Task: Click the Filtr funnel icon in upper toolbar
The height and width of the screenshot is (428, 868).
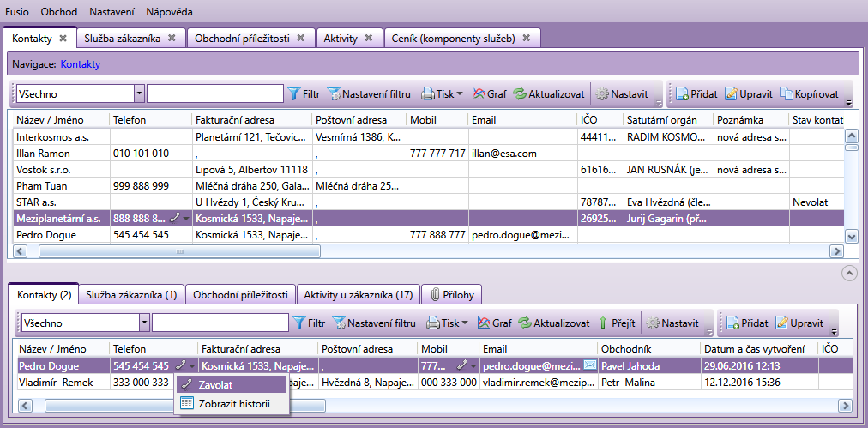Action: (294, 94)
